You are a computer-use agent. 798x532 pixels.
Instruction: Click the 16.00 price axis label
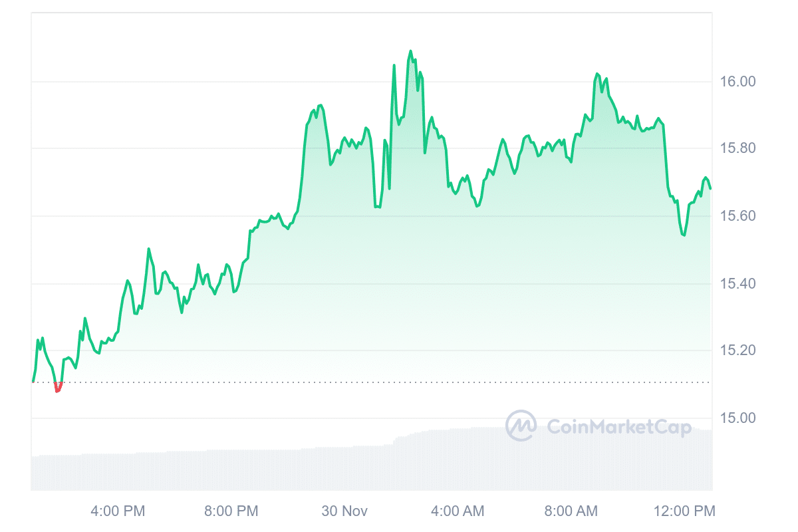point(738,82)
